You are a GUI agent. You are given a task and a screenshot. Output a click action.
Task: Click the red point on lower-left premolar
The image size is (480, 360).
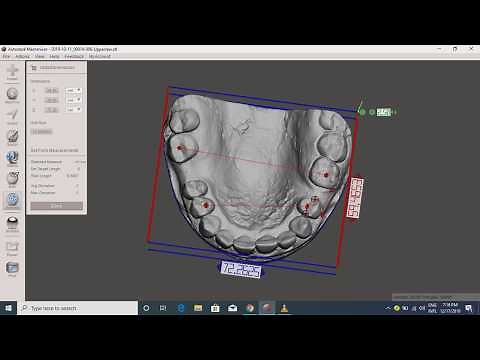coord(206,205)
